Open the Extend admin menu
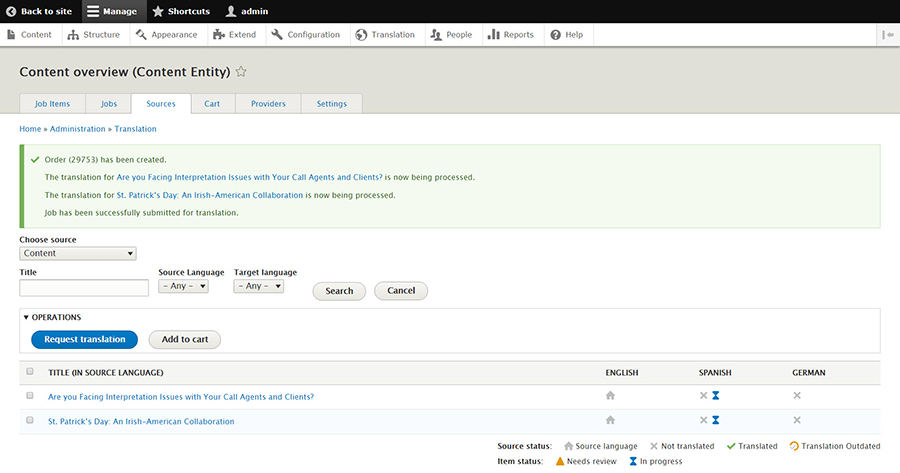The width and height of the screenshot is (900, 473). click(x=234, y=35)
